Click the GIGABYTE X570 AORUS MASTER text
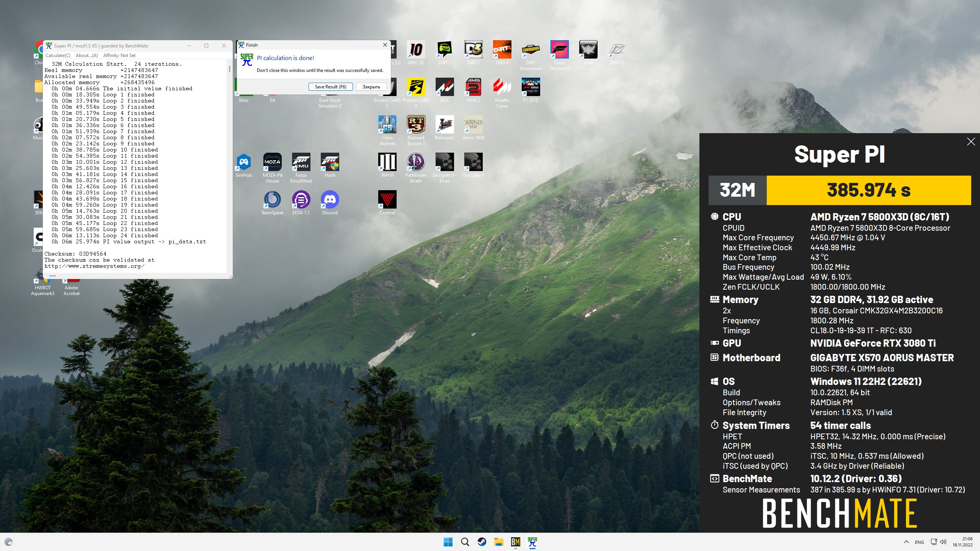980x551 pixels. pyautogui.click(x=882, y=358)
